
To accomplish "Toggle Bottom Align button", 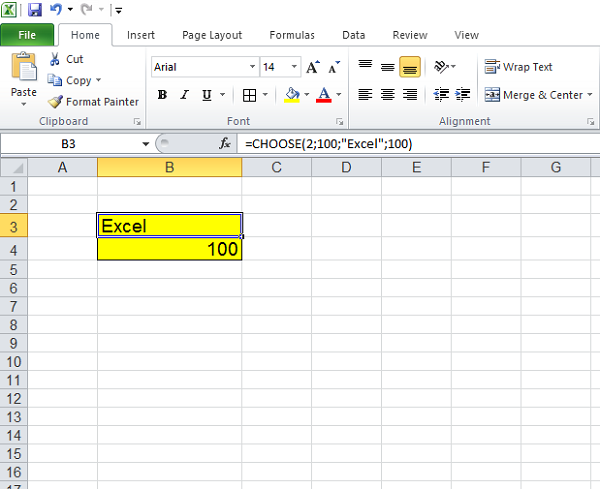I will coord(409,67).
